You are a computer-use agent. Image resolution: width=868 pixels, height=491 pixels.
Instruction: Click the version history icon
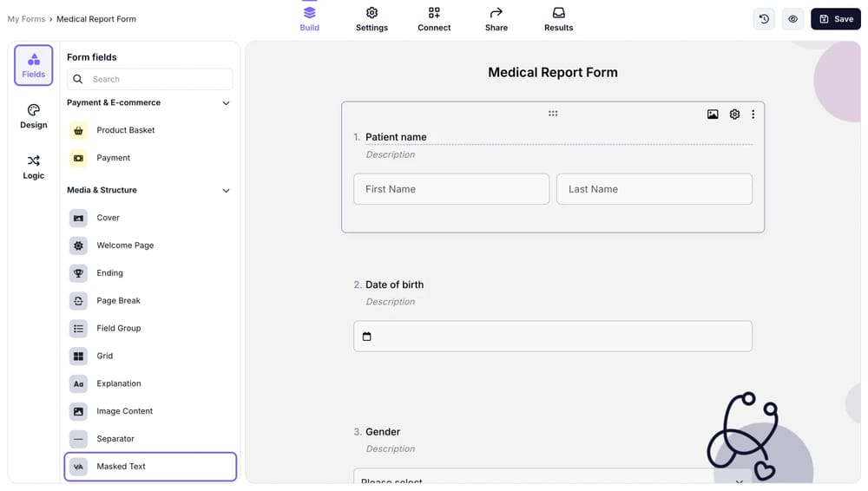[764, 19]
